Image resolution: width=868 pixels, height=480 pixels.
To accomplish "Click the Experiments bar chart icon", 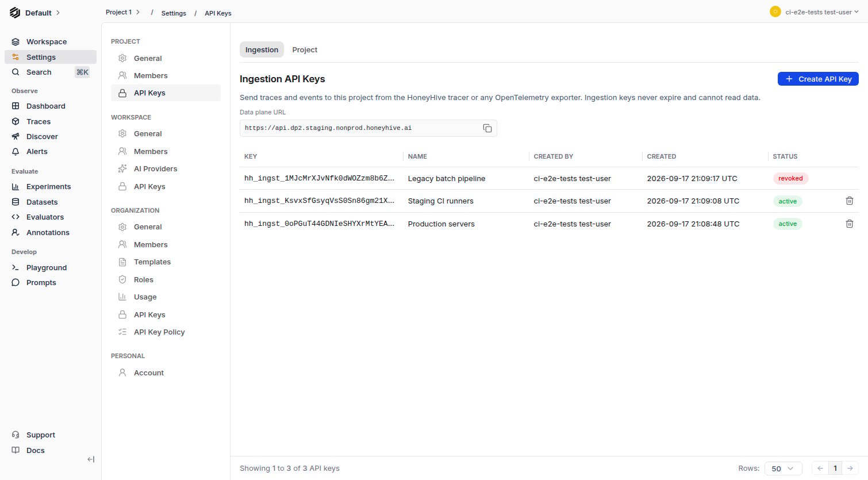I will [16, 187].
